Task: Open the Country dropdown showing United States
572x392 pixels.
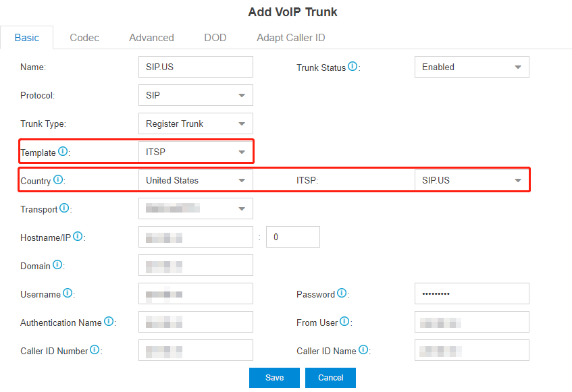Action: 196,180
